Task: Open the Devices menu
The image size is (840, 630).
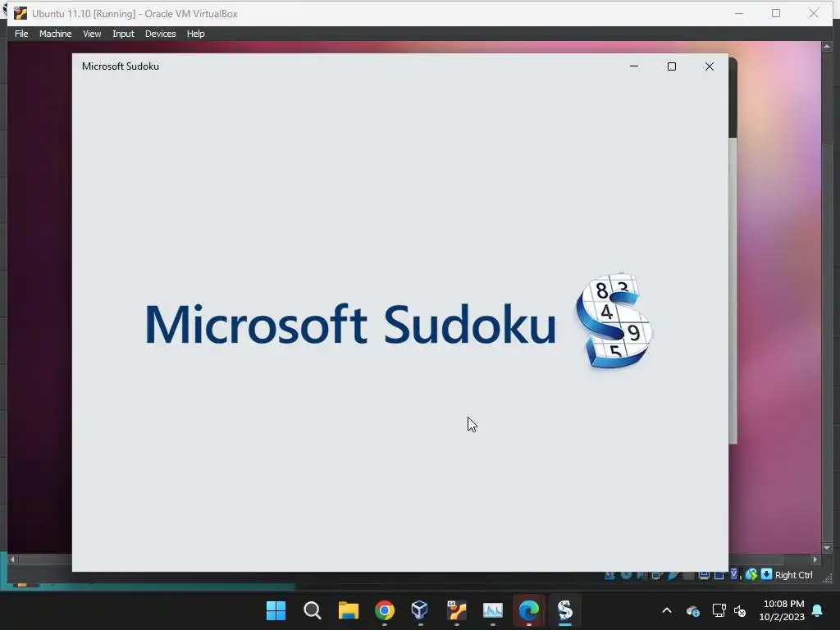Action: pos(160,34)
